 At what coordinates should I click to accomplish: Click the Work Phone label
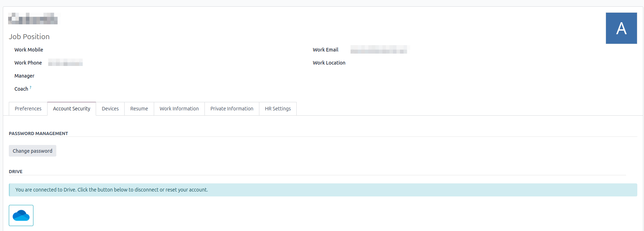pos(28,63)
